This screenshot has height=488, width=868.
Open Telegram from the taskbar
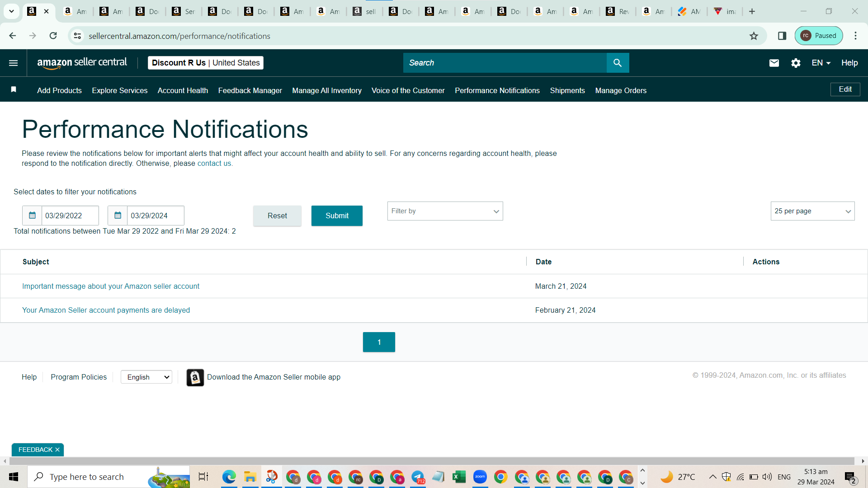[418, 477]
